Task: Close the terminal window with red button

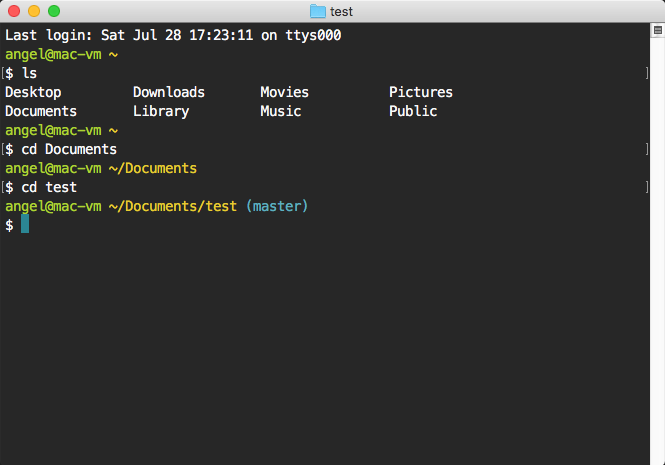Action: tap(13, 11)
